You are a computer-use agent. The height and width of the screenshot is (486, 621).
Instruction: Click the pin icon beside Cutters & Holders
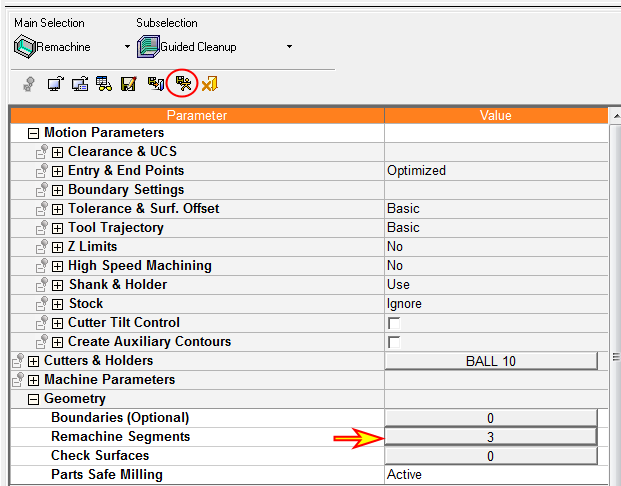(x=16, y=361)
